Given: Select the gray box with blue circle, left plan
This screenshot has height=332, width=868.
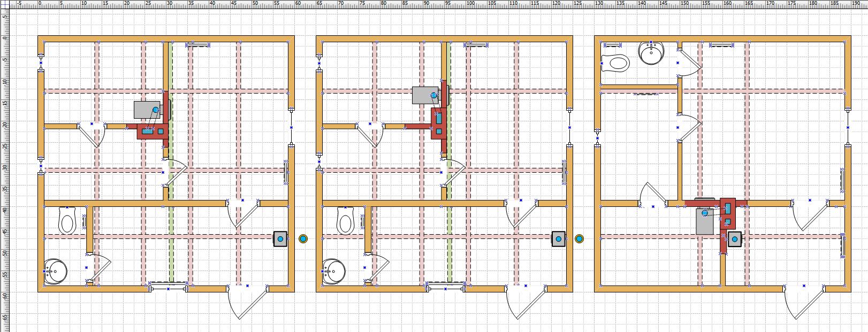Looking at the screenshot, I should (x=280, y=238).
